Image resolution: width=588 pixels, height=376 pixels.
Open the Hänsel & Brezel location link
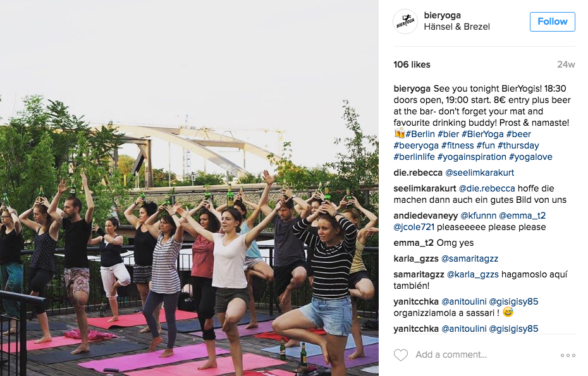click(456, 27)
